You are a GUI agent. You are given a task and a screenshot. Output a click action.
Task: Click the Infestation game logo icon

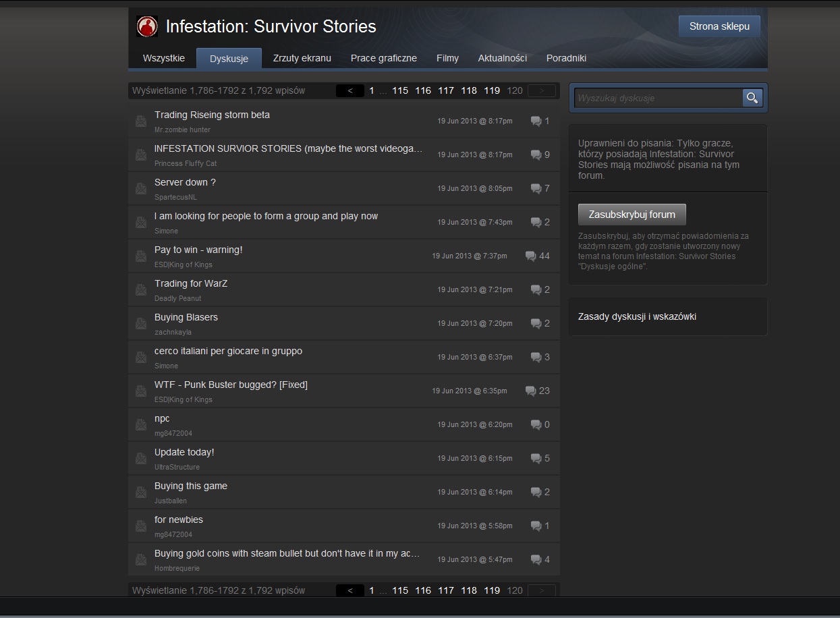click(147, 26)
